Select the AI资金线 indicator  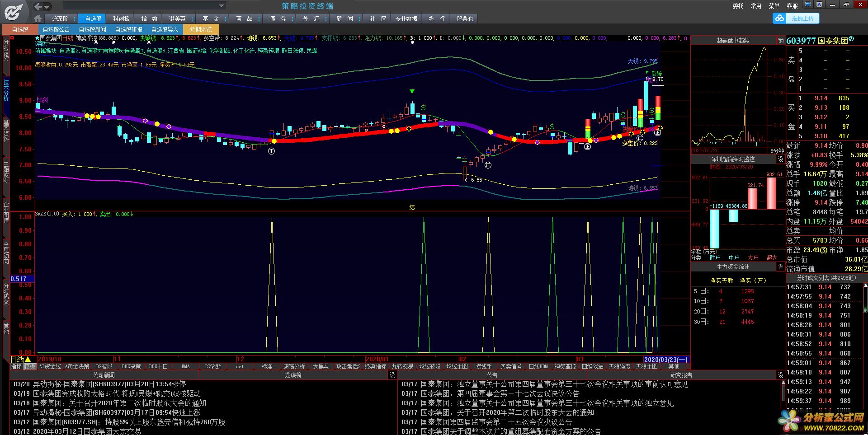50,366
